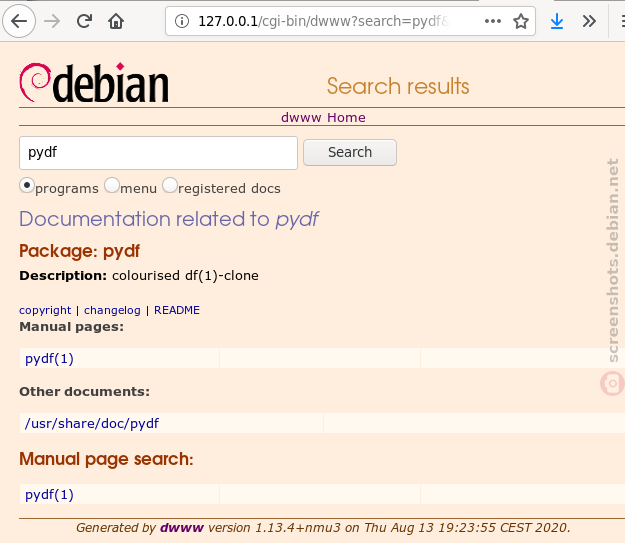Image resolution: width=625 pixels, height=543 pixels.
Task: Open pydf(1) under Manual page search
Action: (x=49, y=495)
